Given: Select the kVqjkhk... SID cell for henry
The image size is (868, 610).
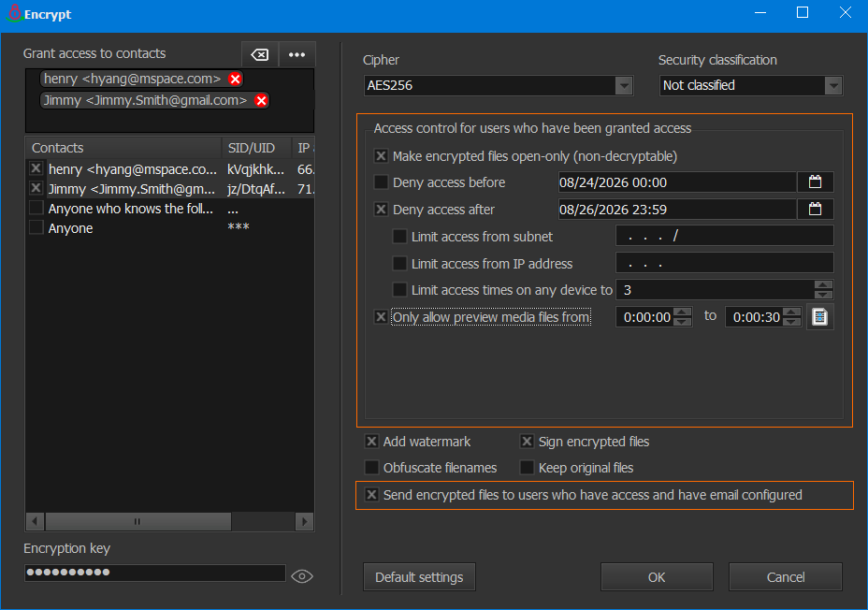Looking at the screenshot, I should [255, 168].
